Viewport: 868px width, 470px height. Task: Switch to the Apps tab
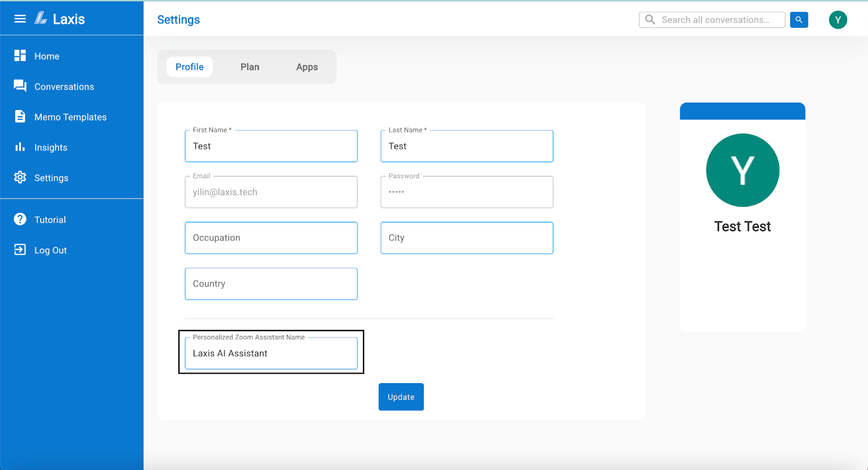(x=307, y=67)
